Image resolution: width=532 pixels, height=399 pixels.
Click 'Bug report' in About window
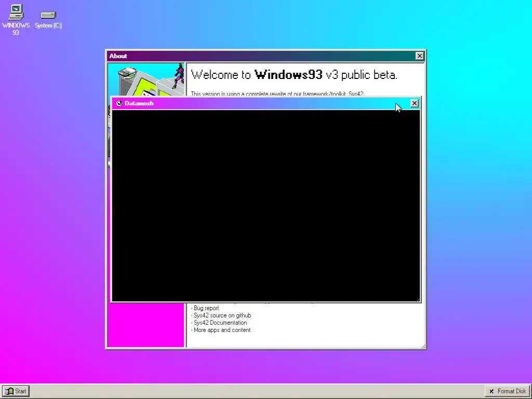pos(206,308)
